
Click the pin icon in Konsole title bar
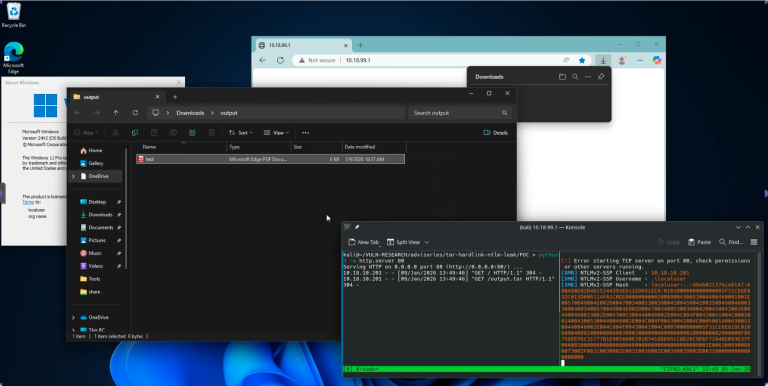point(357,227)
